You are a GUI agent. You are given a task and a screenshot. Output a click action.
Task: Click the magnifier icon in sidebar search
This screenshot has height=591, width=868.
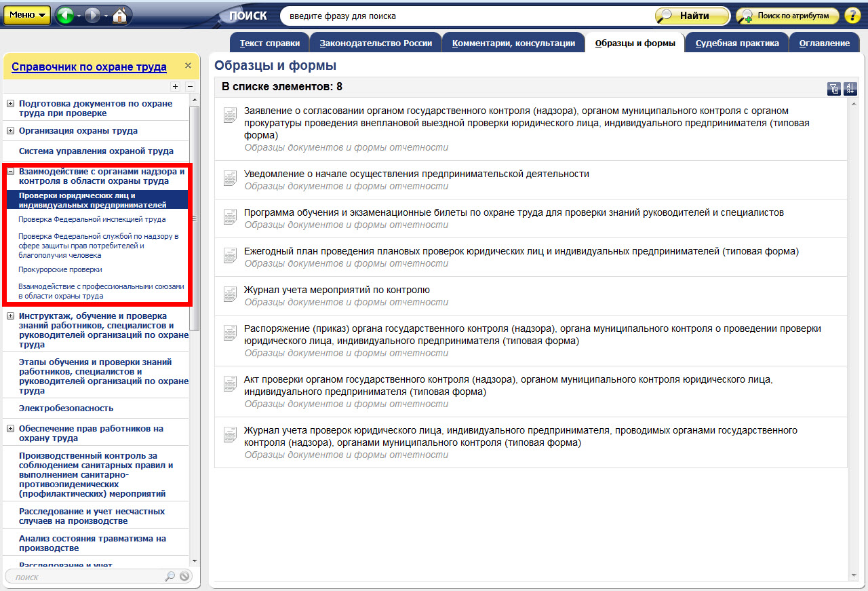(x=170, y=577)
